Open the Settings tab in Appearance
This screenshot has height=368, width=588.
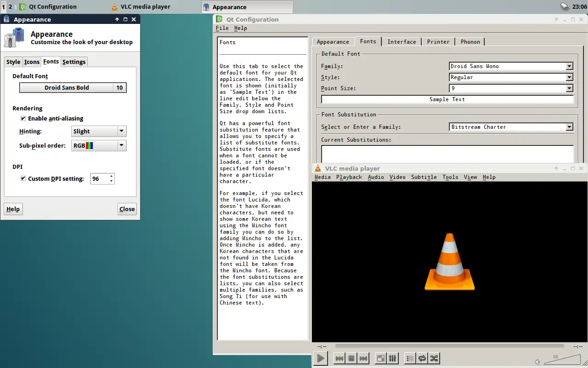(x=74, y=62)
